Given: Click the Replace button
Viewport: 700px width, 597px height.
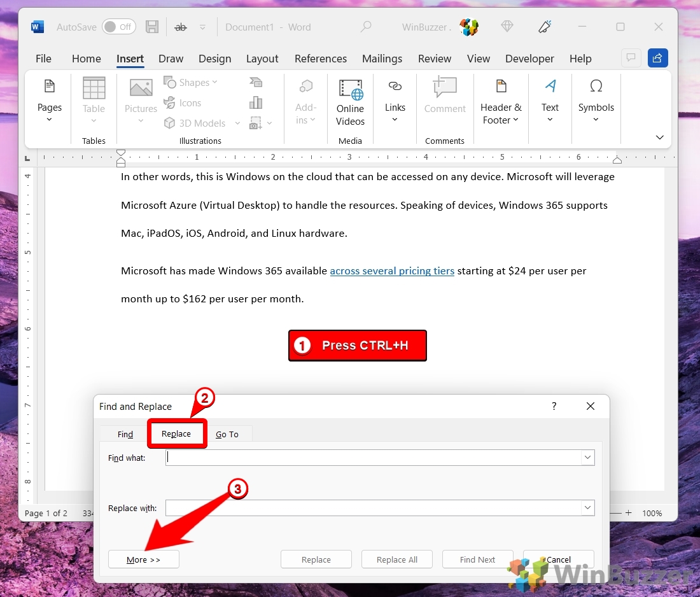Looking at the screenshot, I should [x=316, y=559].
